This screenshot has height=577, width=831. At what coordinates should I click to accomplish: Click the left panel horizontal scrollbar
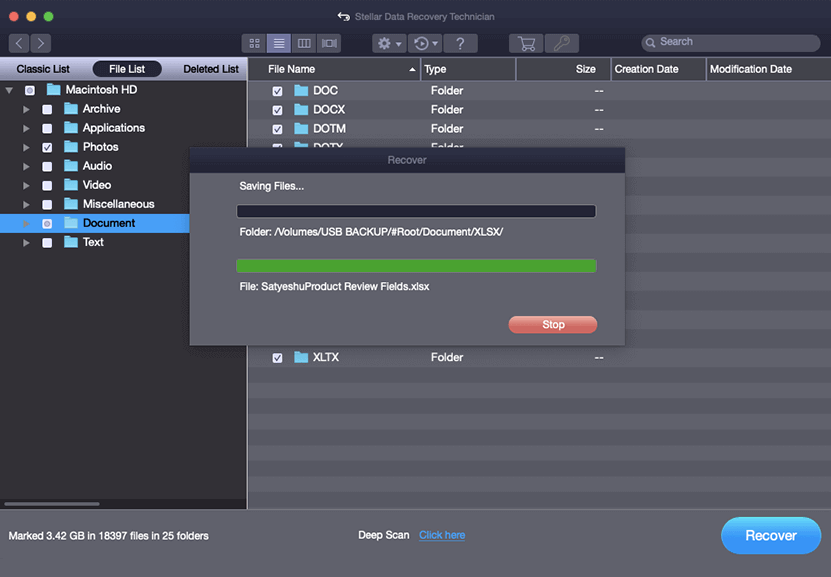(52, 504)
